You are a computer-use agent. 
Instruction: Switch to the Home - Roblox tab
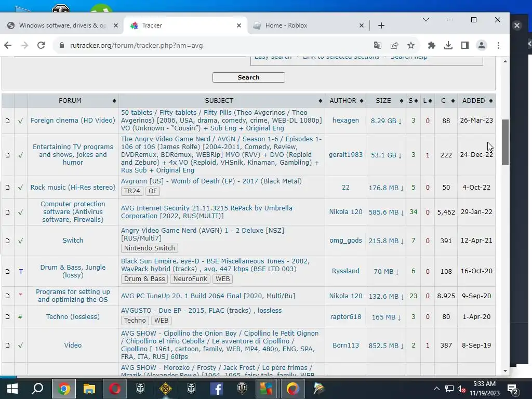tap(286, 25)
